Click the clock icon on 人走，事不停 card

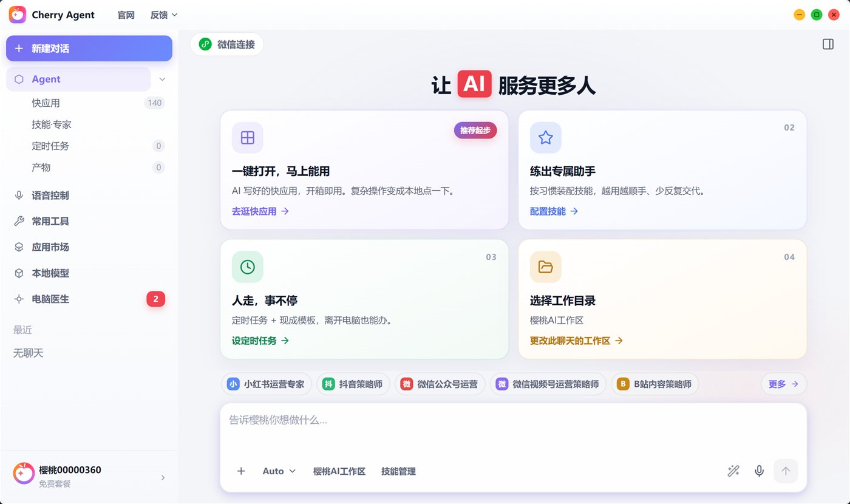pos(248,267)
